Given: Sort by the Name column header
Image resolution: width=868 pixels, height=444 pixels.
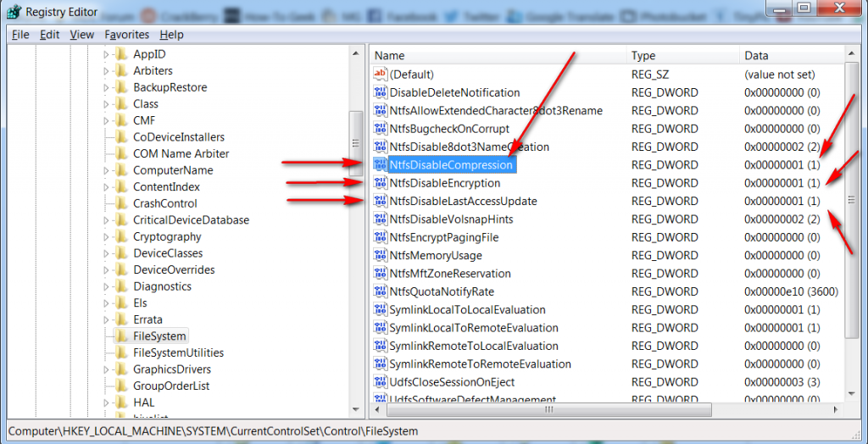Looking at the screenshot, I should [x=498, y=56].
